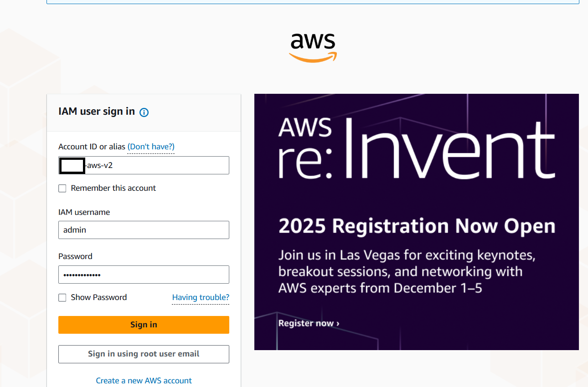588x387 pixels.
Task: Open the "Having trouble?" link
Action: click(201, 297)
